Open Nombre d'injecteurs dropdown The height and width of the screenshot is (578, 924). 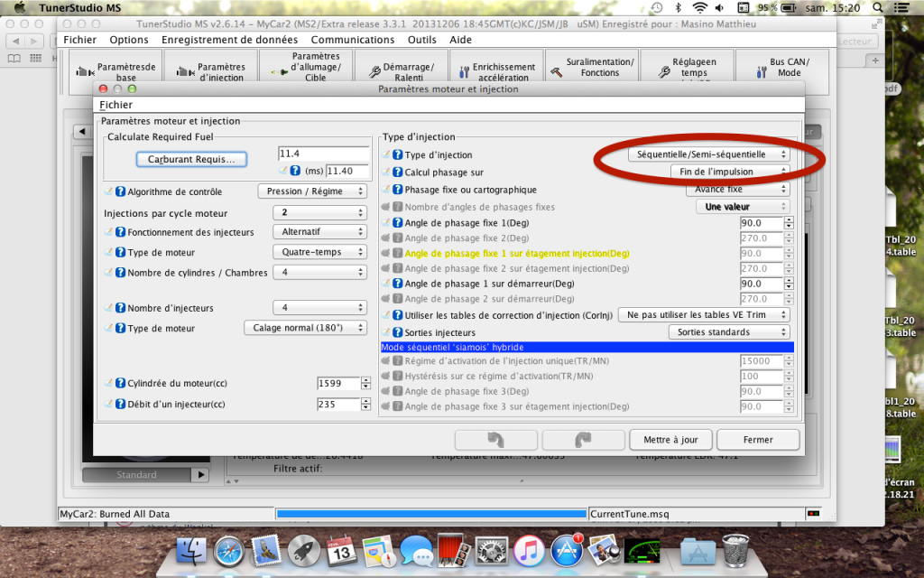tap(320, 307)
